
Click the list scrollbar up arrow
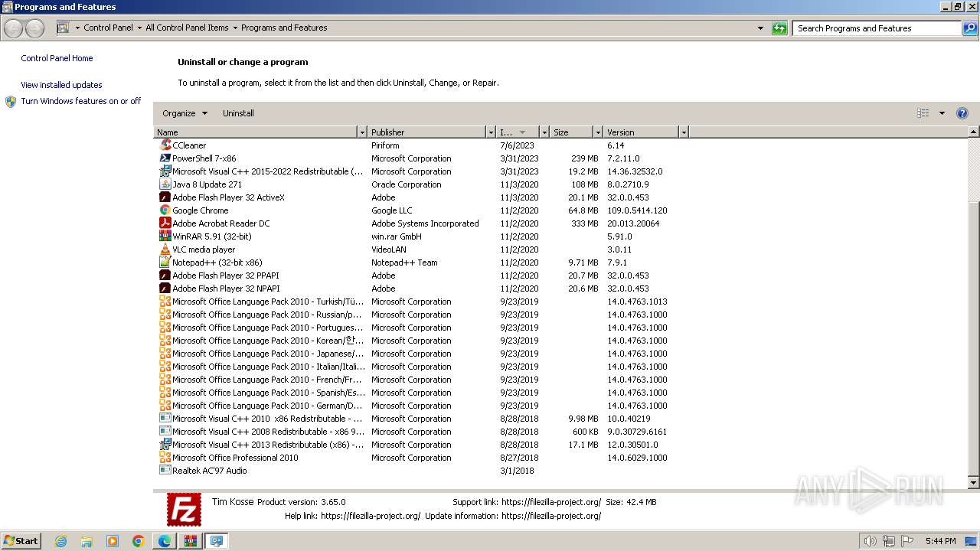click(974, 132)
